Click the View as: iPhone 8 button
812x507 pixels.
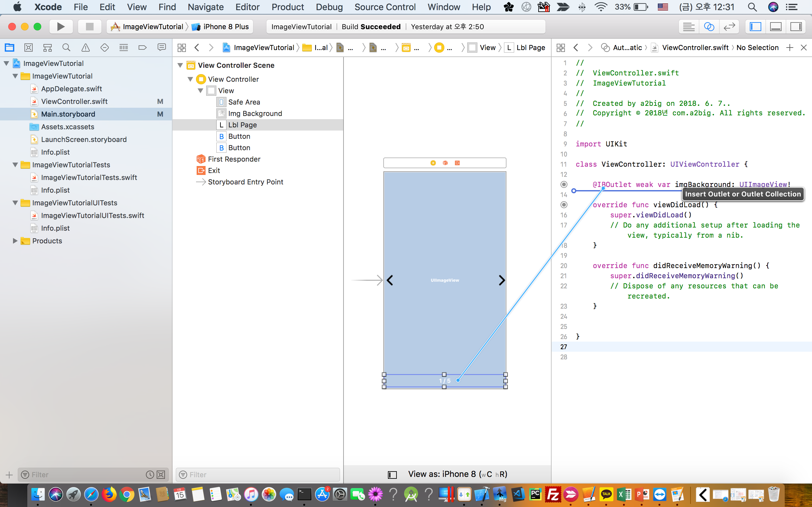coord(457,474)
